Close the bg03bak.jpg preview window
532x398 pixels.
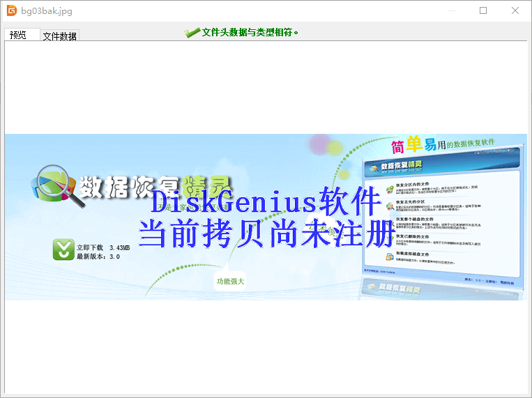coord(515,11)
